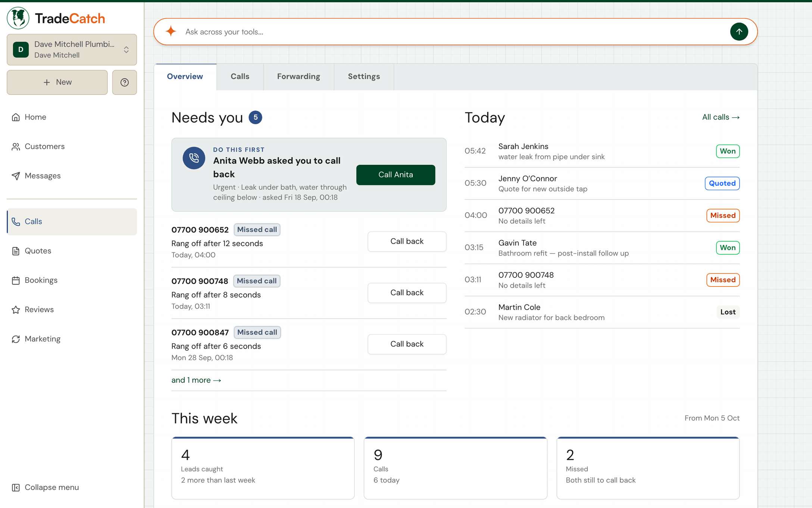The image size is (812, 508).
Task: Call back 07700 900652
Action: coord(407,241)
